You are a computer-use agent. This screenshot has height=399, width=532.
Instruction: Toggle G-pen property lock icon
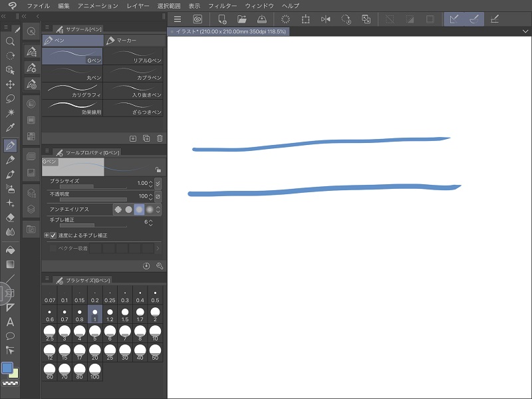[x=158, y=170]
